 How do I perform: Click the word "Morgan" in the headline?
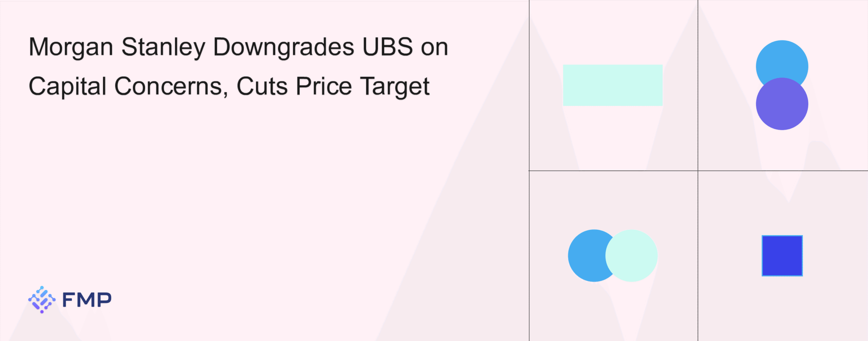(x=71, y=48)
